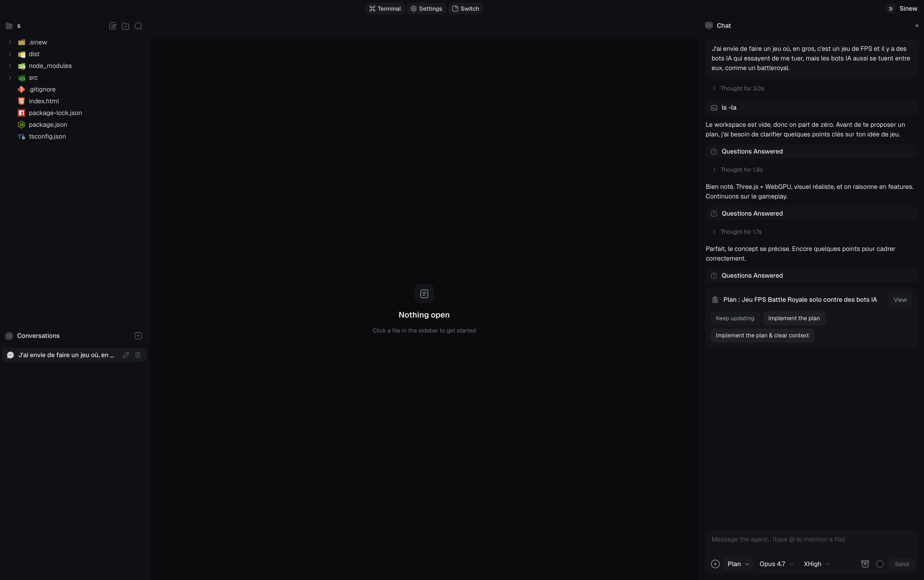Viewport: 924px width, 580px height.
Task: Open the package.json file
Action: [48, 125]
